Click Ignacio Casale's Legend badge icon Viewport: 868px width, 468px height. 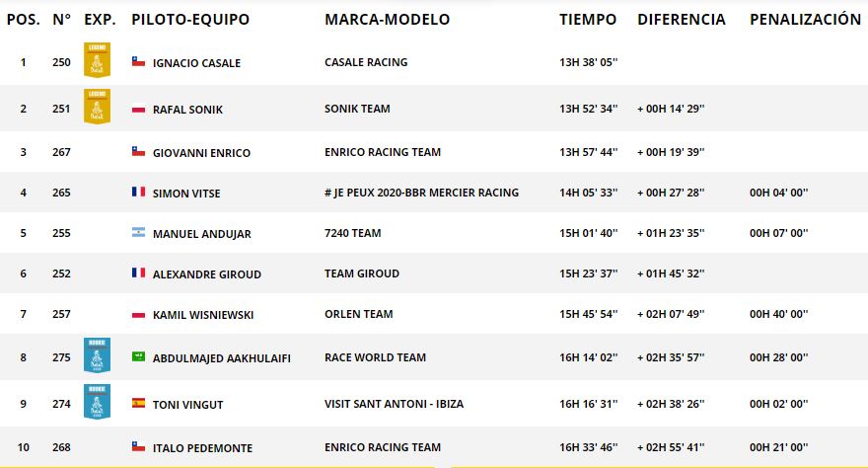pyautogui.click(x=97, y=61)
